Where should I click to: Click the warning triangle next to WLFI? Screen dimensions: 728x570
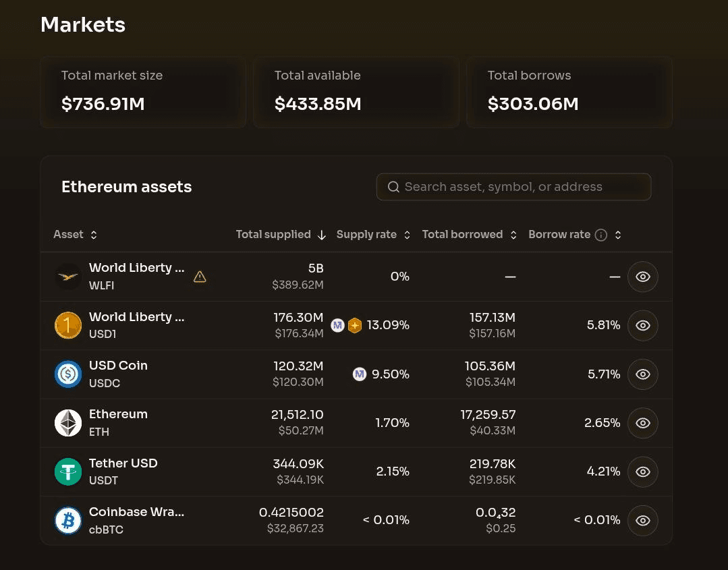click(x=200, y=277)
